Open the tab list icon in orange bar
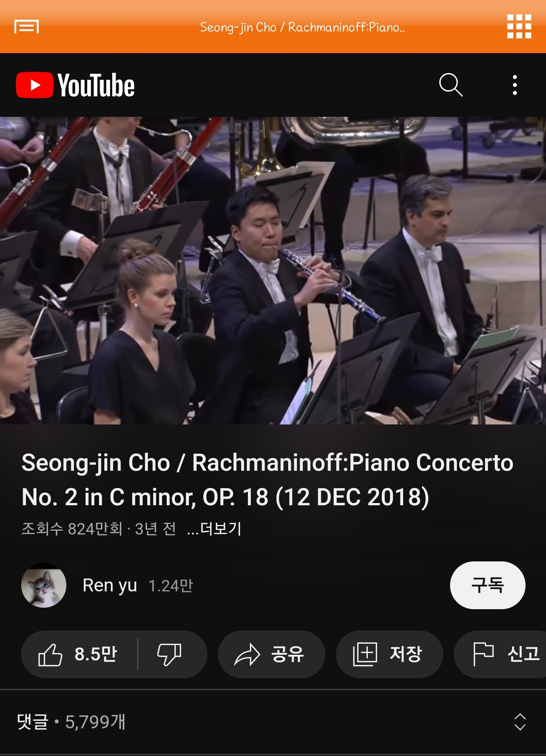The height and width of the screenshot is (756, 546). (27, 27)
